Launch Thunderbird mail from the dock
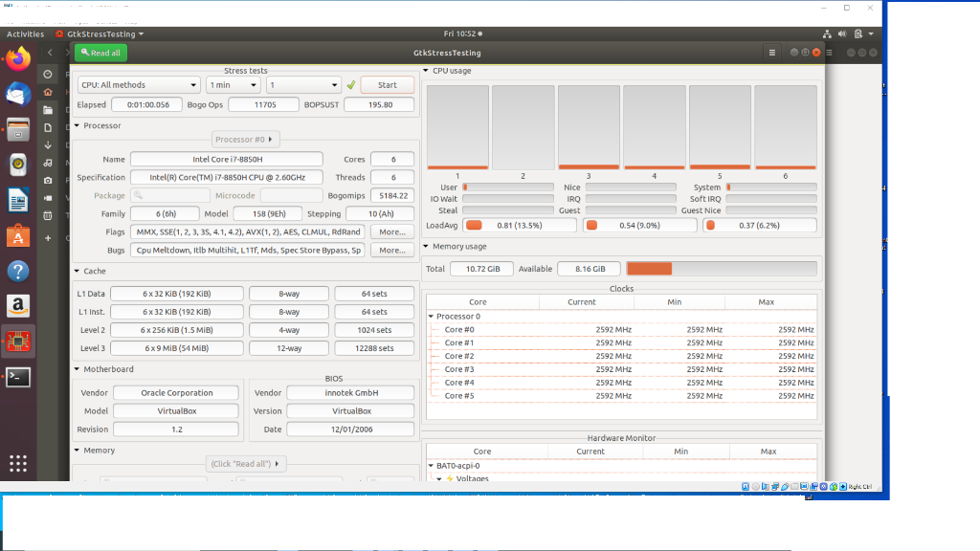980x551 pixels. 18,94
